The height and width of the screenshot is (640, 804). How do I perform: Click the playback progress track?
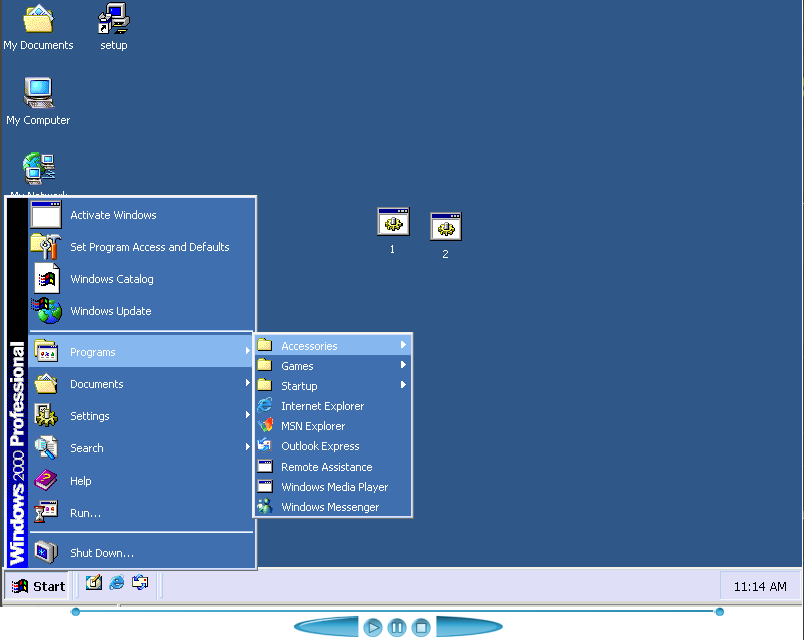pyautogui.click(x=397, y=611)
